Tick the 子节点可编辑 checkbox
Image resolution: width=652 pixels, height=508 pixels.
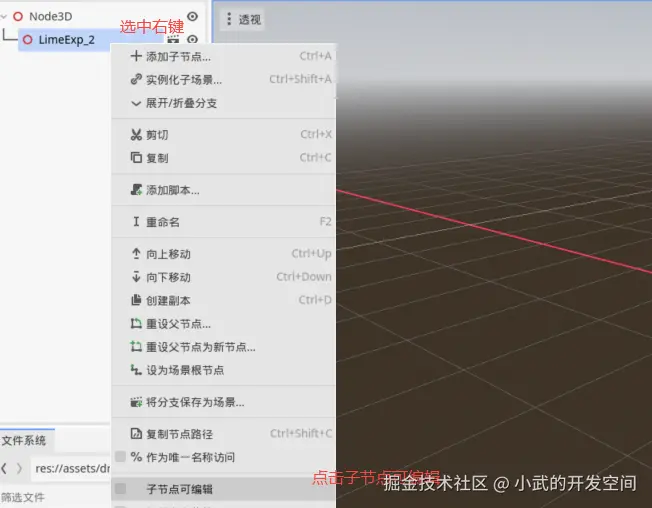[x=121, y=489]
